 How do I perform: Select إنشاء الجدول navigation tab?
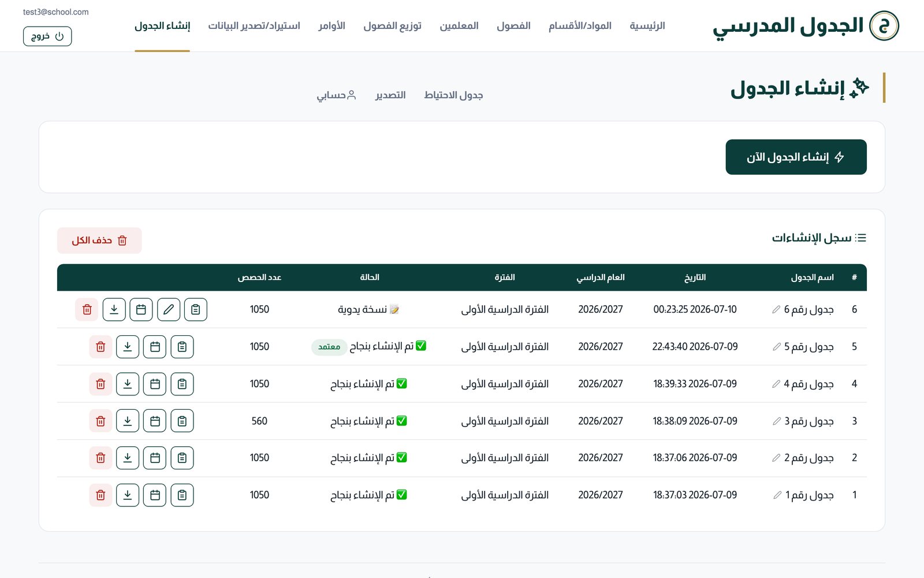tap(162, 26)
